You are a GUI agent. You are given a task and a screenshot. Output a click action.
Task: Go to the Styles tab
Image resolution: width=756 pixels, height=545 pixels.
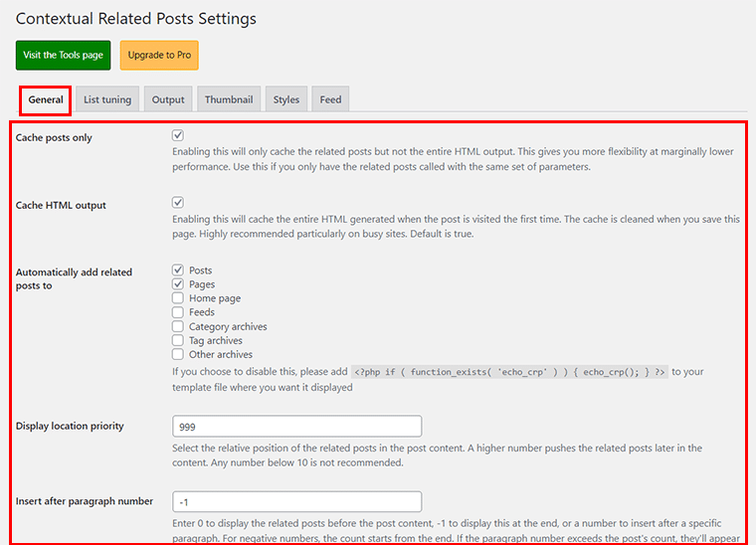pyautogui.click(x=286, y=99)
